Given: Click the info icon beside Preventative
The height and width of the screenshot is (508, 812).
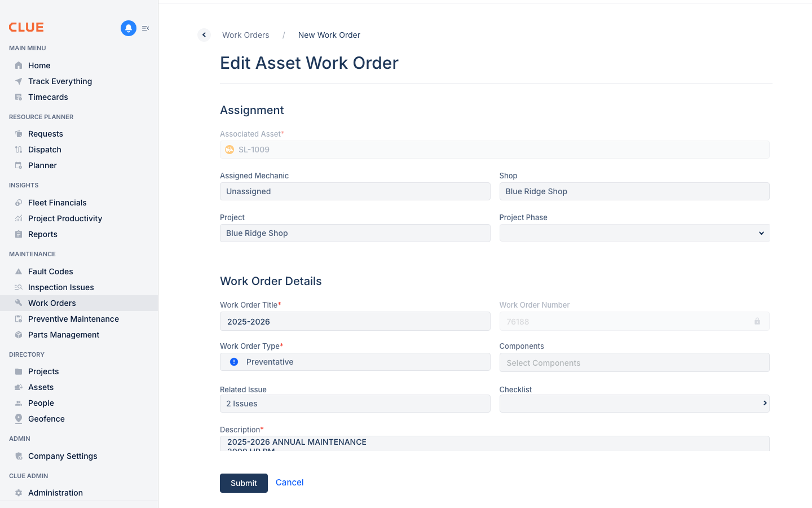Looking at the screenshot, I should coord(234,362).
